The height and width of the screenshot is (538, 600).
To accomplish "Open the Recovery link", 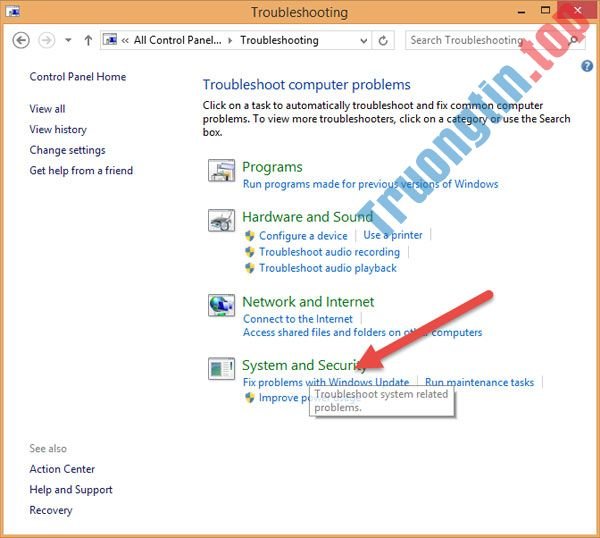I will point(51,510).
